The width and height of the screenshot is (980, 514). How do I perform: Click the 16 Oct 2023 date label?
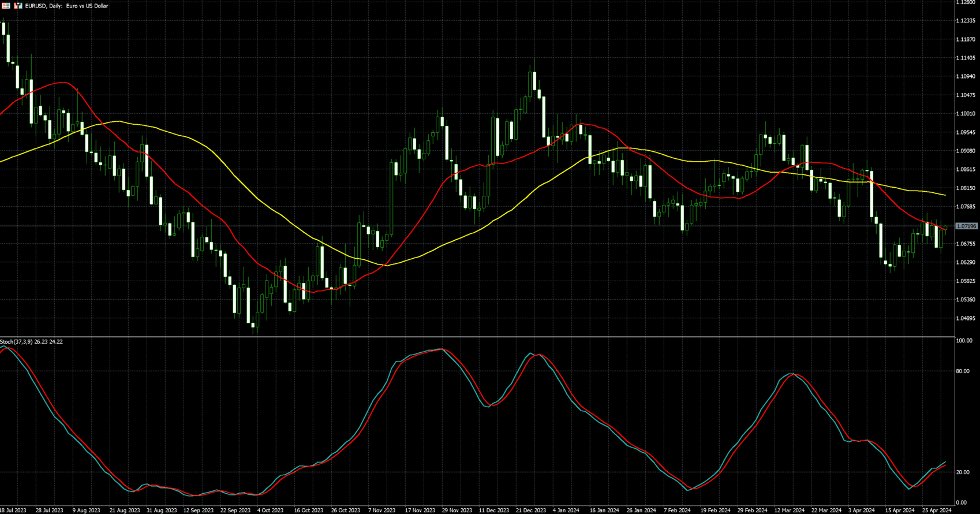pyautogui.click(x=309, y=511)
